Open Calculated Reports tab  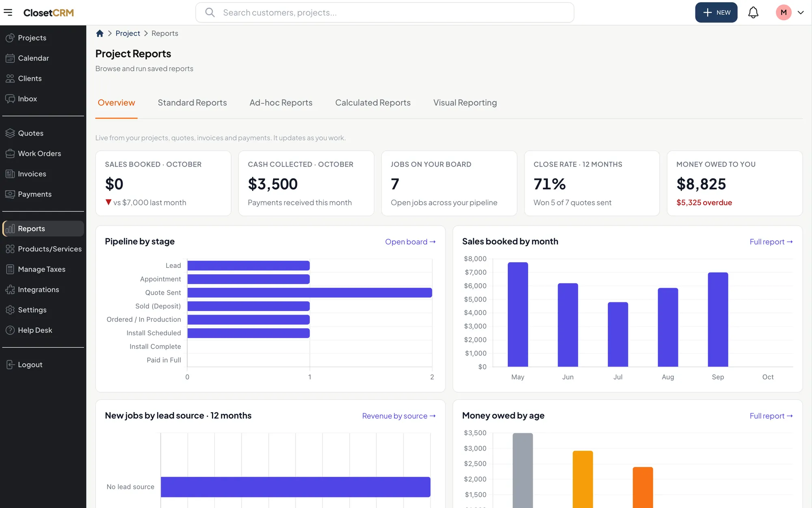[x=373, y=103]
